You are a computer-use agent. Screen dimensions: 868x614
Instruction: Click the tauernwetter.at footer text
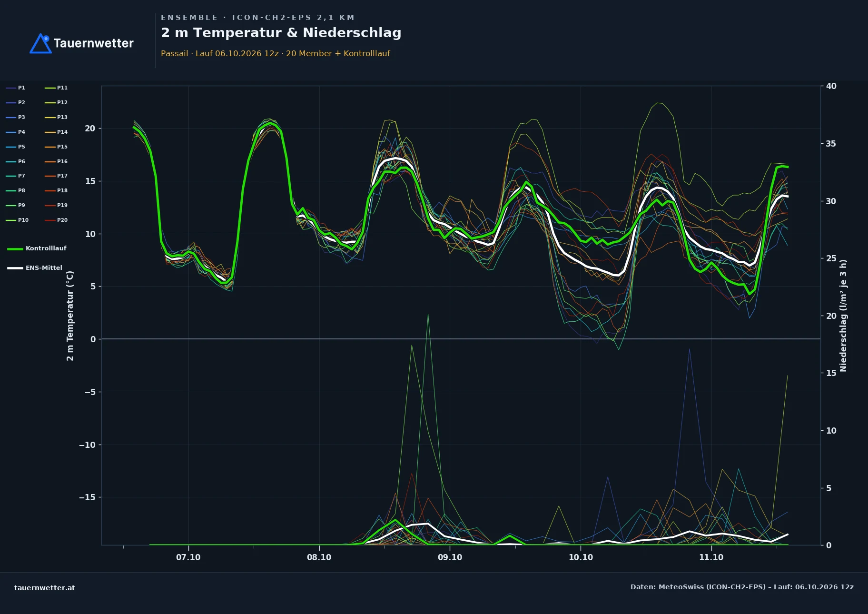point(45,588)
